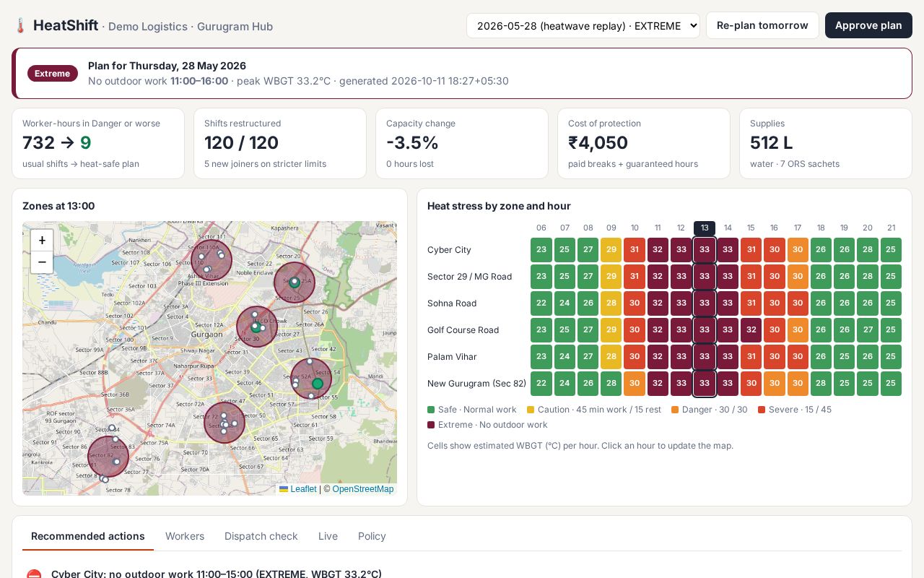Click the '-3.5%' capacity change value

(412, 143)
